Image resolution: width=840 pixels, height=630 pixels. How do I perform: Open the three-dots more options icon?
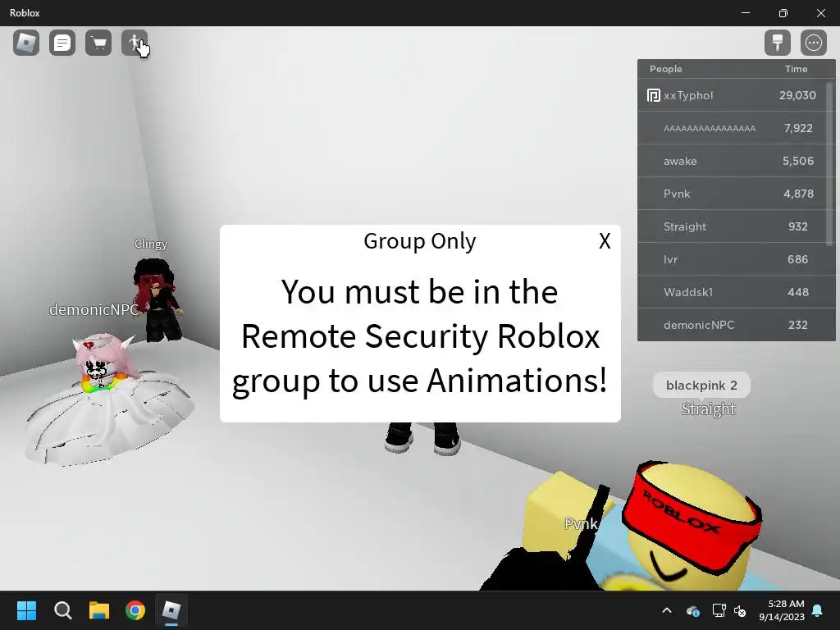[x=813, y=43]
